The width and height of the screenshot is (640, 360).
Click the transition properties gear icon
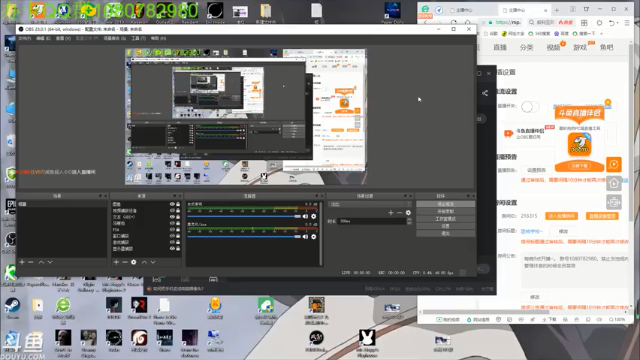click(408, 213)
